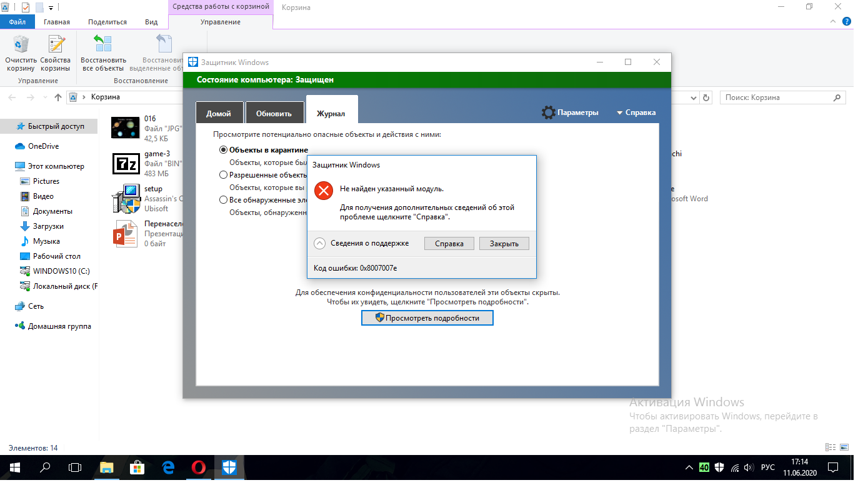The height and width of the screenshot is (495, 868).
Task: Select 'Quarantined items' radio button
Action: click(224, 150)
